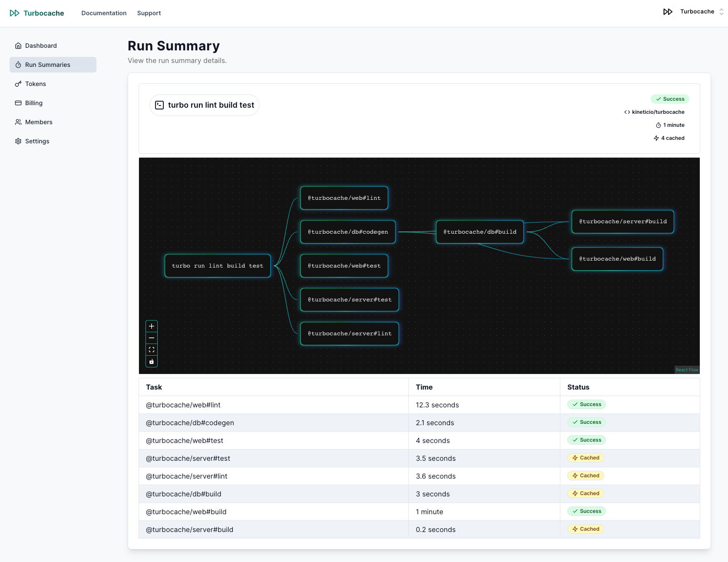
Task: Open the Turbocache organization switcher
Action: point(693,12)
